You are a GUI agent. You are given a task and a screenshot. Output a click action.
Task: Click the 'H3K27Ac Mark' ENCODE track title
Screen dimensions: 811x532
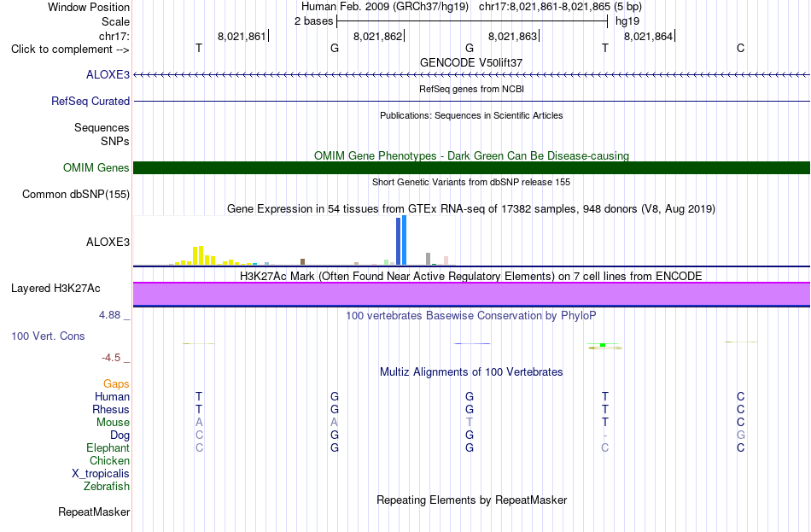[x=471, y=277]
